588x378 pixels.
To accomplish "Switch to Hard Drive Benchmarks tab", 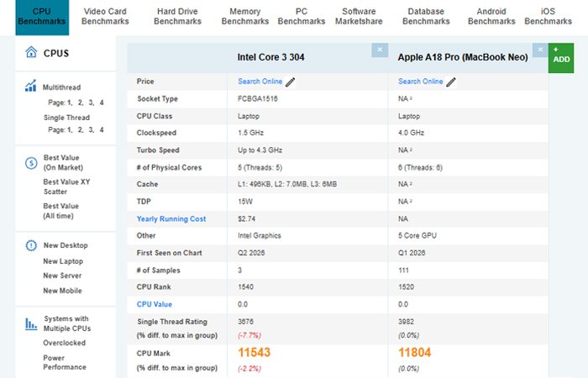I will coord(177,17).
